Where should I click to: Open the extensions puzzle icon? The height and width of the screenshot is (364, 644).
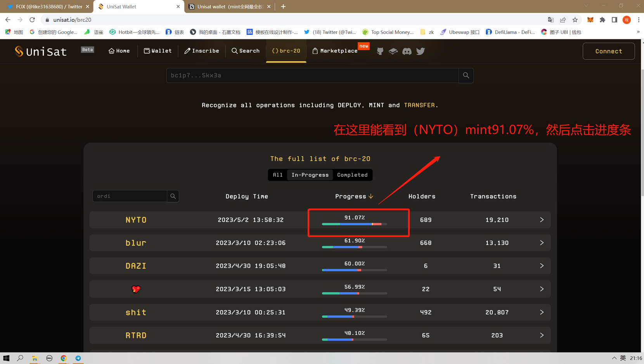point(602,20)
